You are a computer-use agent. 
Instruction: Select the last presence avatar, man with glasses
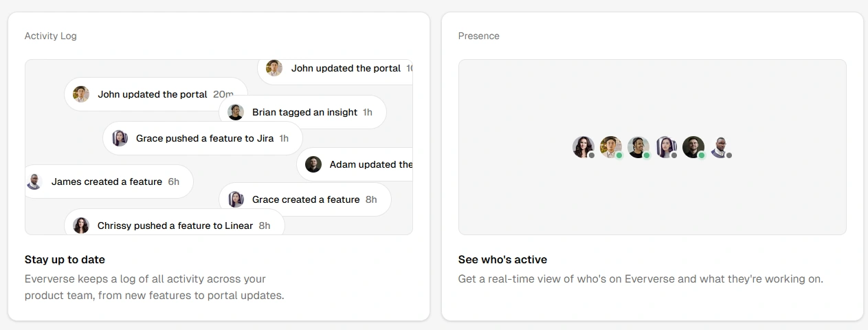tap(720, 146)
